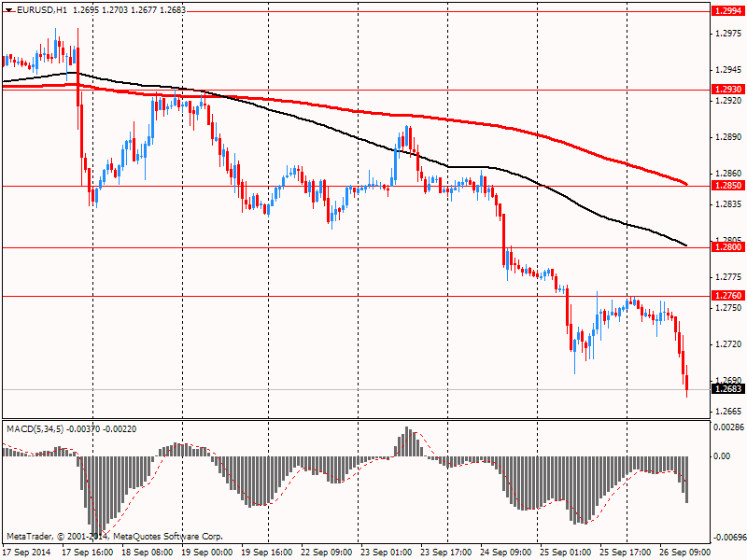Click the 25 Sep 17:00 time label
Viewport: 747px width, 560px height.
(625, 553)
